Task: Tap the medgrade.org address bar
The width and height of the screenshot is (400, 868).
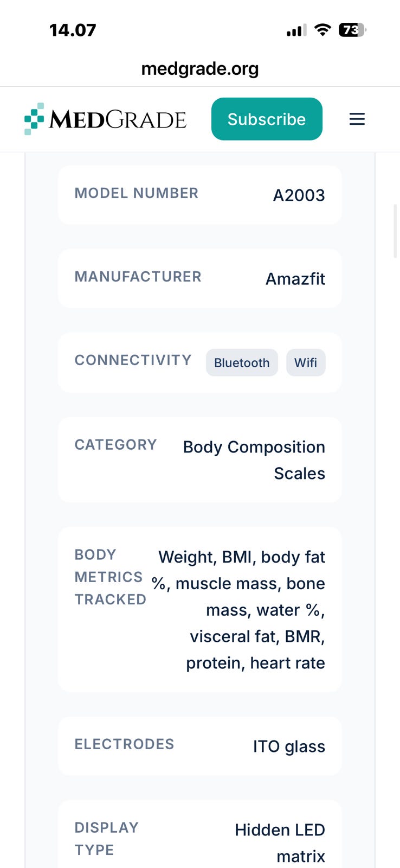Action: (199, 69)
